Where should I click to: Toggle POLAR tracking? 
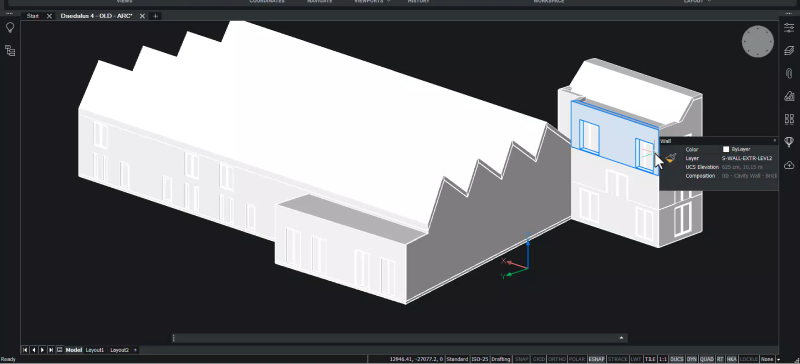click(577, 359)
